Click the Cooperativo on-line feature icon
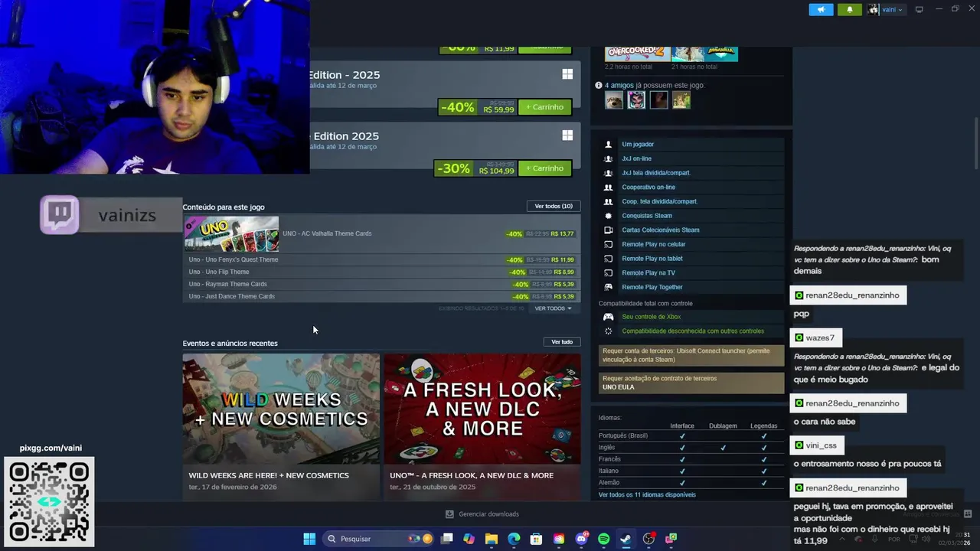This screenshot has width=980, height=551. pos(609,187)
